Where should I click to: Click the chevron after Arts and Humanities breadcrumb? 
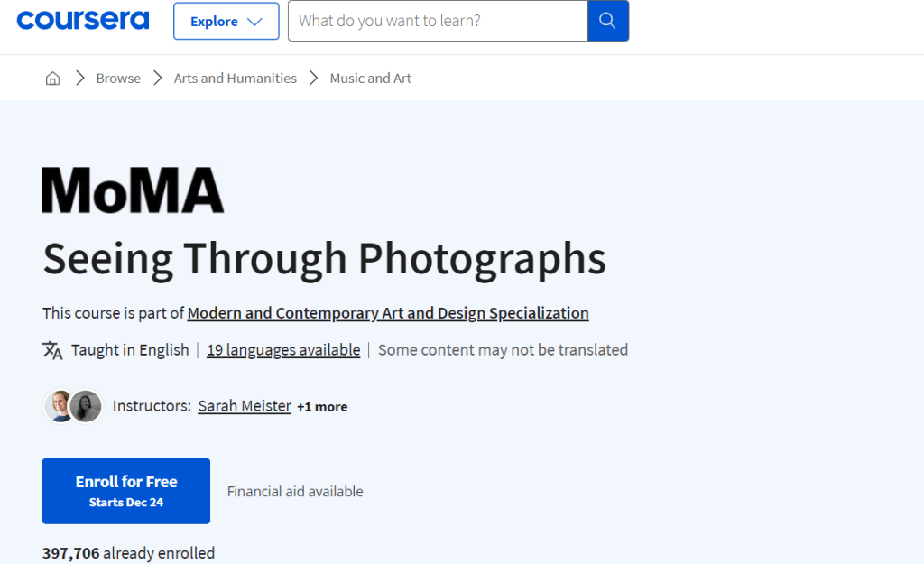click(x=313, y=78)
